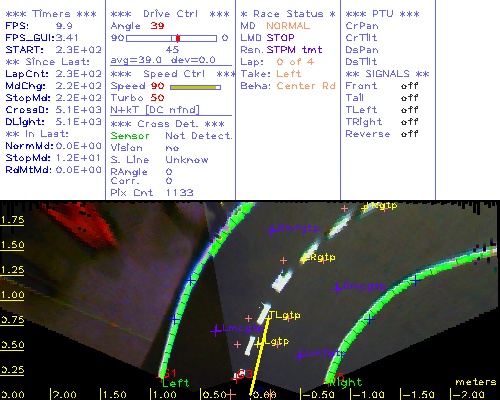Toggle the Reverse signal off status
The height and width of the screenshot is (400, 500).
click(x=409, y=134)
